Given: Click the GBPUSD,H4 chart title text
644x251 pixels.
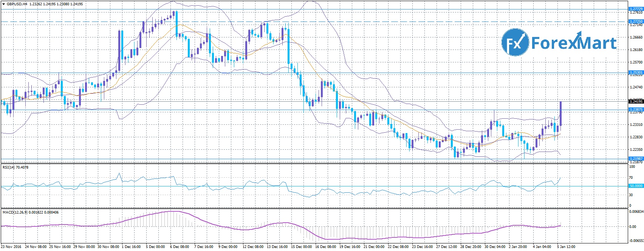Looking at the screenshot, I should [17, 4].
